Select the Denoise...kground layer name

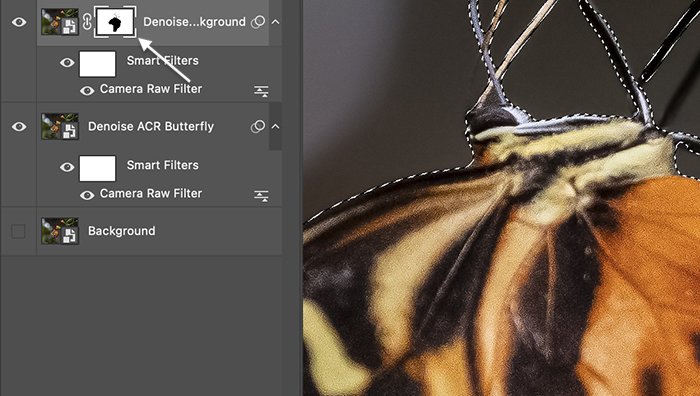[x=194, y=22]
